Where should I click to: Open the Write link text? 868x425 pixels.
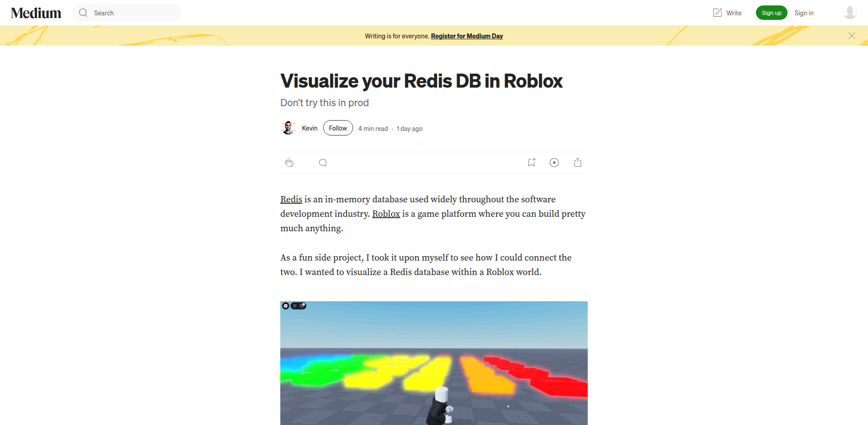pos(734,13)
